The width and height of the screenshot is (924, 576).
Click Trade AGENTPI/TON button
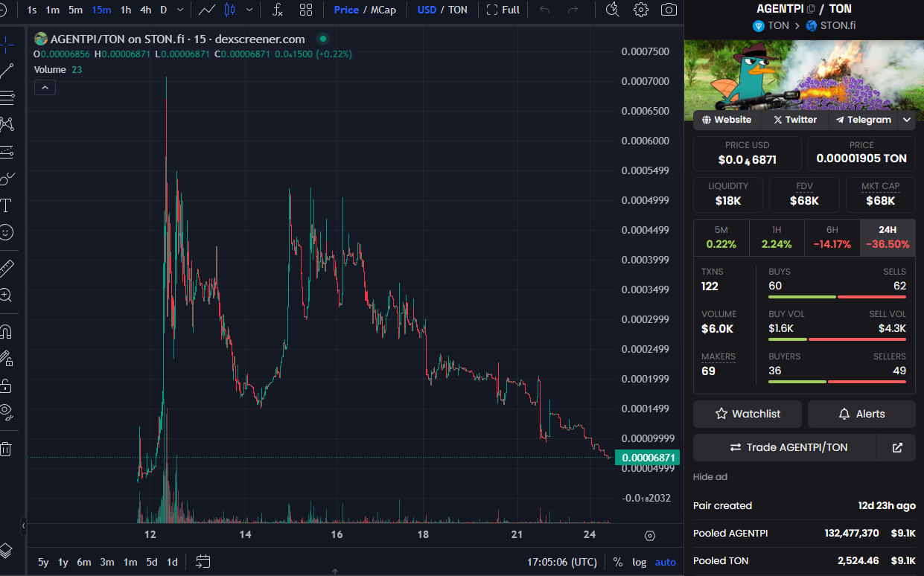tap(786, 447)
